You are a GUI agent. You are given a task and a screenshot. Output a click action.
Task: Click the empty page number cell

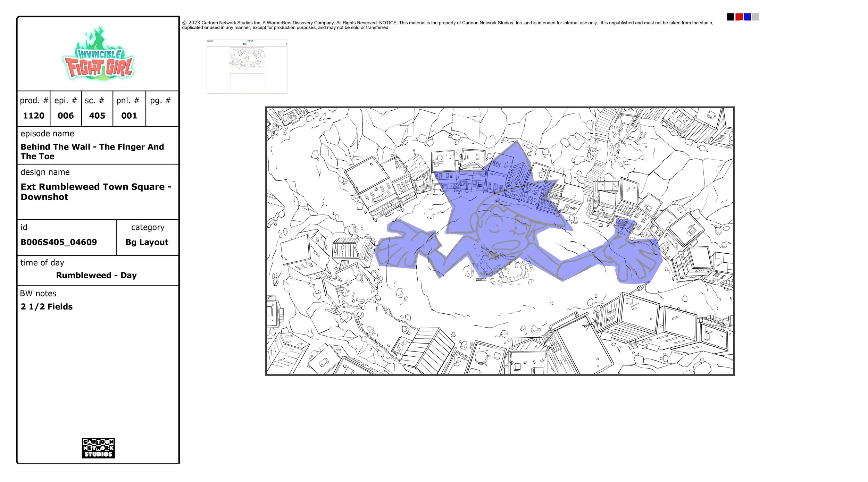click(x=162, y=116)
